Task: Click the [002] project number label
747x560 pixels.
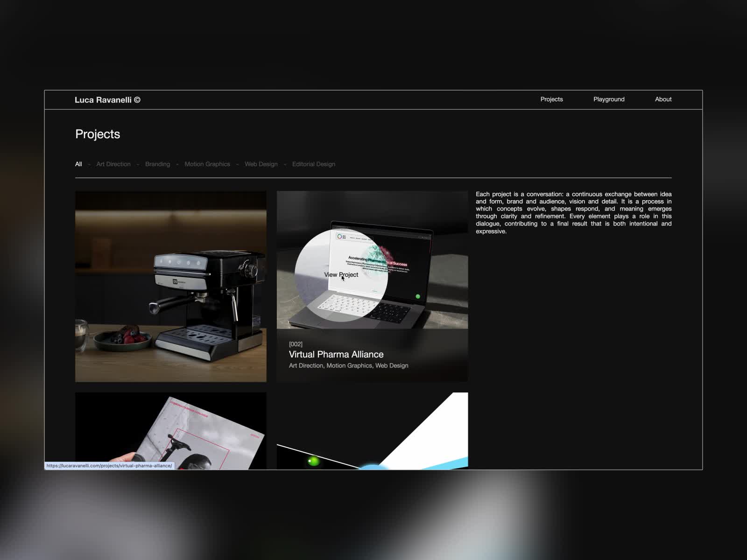Action: [x=296, y=344]
